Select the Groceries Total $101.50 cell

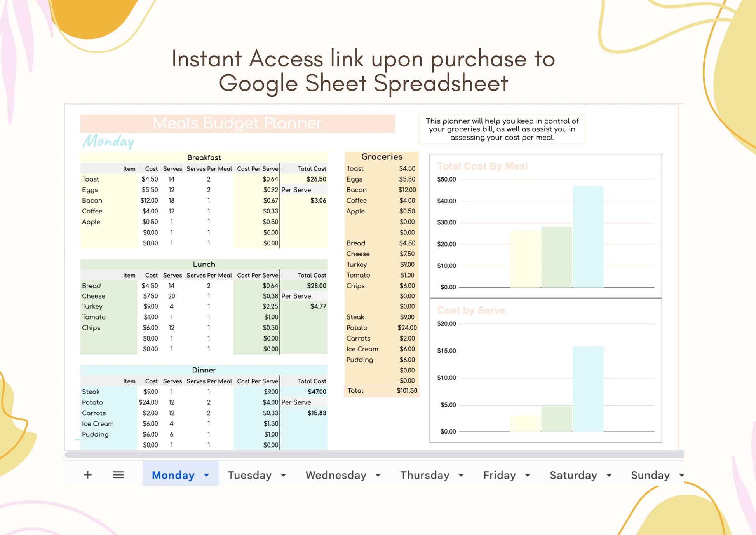tap(406, 391)
